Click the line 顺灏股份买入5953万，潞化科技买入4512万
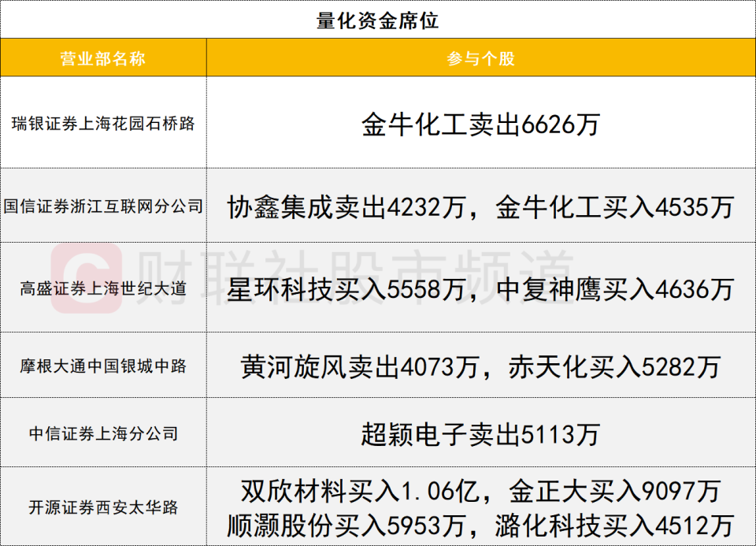The height and width of the screenshot is (546, 756). 480,526
